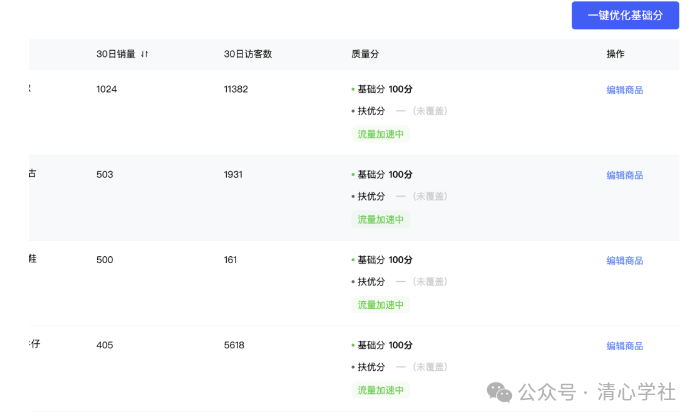The image size is (698, 420).
Task: Click the 操作 column header
Action: click(x=615, y=54)
